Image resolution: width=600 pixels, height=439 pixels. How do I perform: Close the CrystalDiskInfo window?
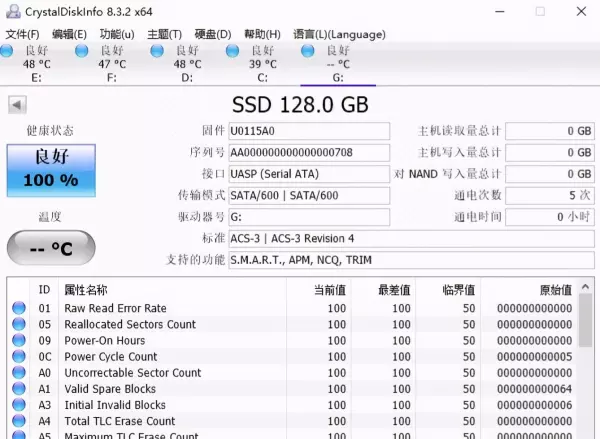click(581, 11)
